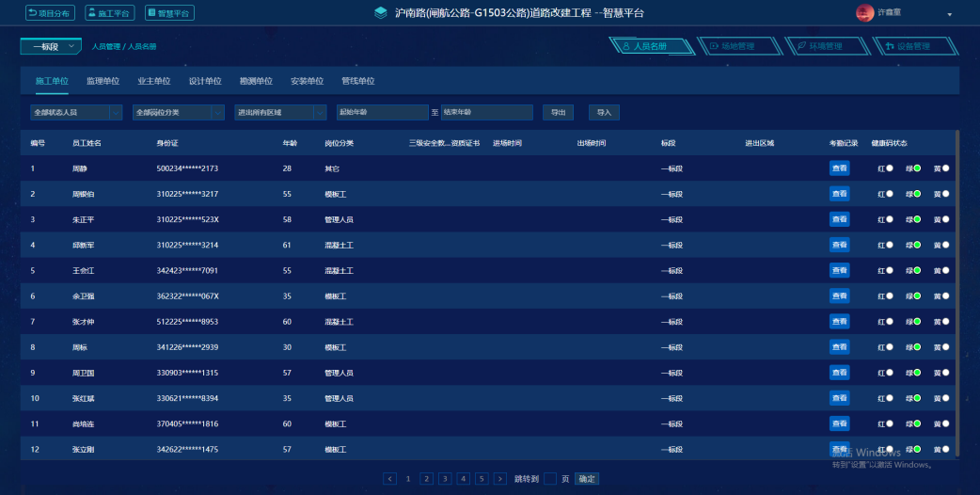The height and width of the screenshot is (495, 980).
Task: View attendance record for 张才伸
Action: pos(839,321)
